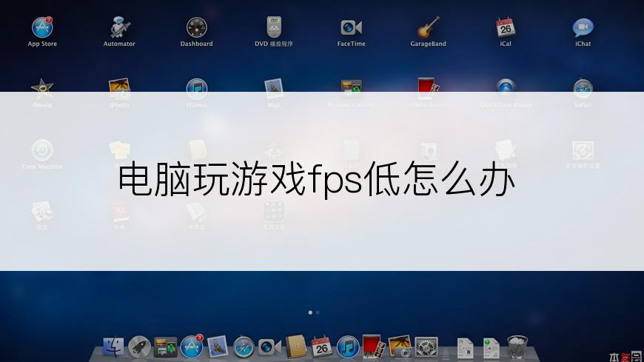Launch iChat speech bubble icon
The height and width of the screenshot is (362, 644).
(x=583, y=27)
